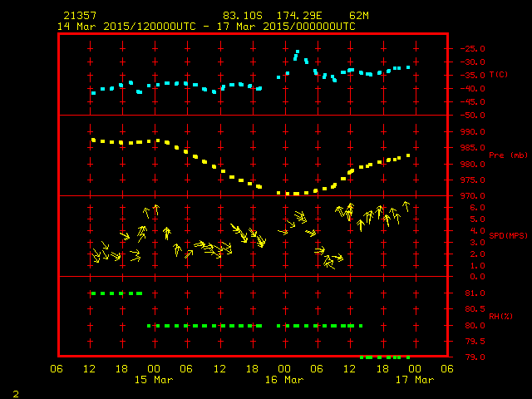Click the 00 hour label above 17 Mar
Screen dimensions: 532x399
tap(415, 369)
